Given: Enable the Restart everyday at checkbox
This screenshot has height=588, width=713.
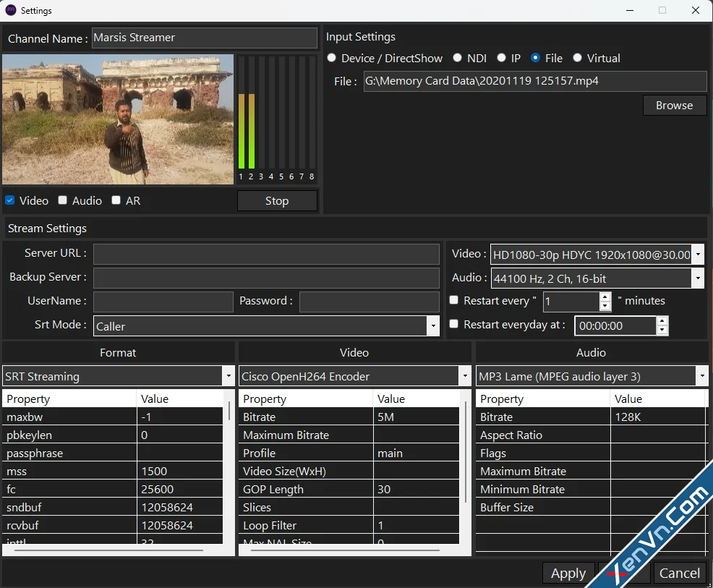Looking at the screenshot, I should click(x=454, y=324).
